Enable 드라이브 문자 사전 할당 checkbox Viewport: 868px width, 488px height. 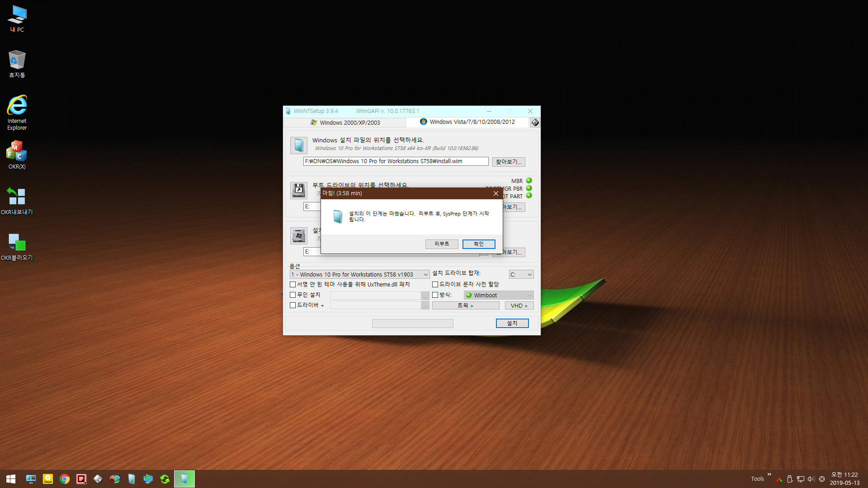[x=435, y=285]
